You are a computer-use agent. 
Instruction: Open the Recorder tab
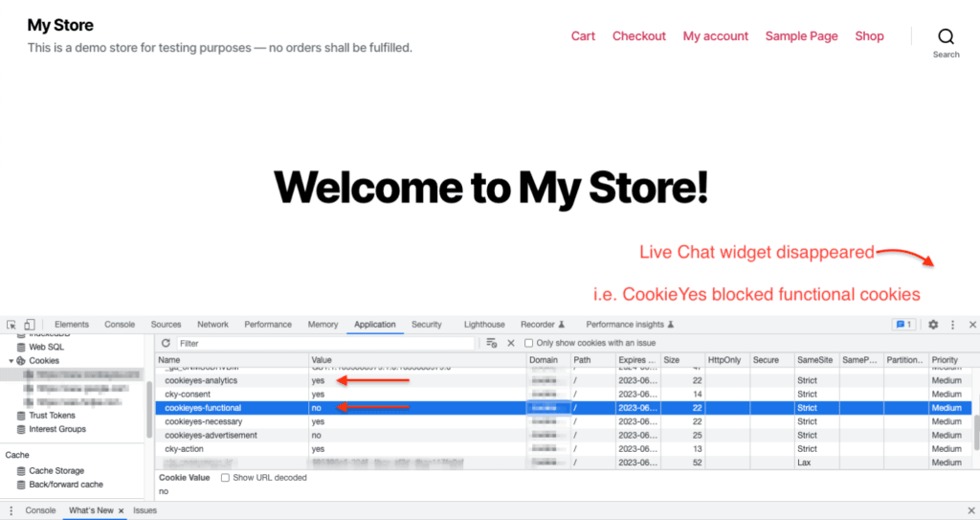[x=543, y=325]
